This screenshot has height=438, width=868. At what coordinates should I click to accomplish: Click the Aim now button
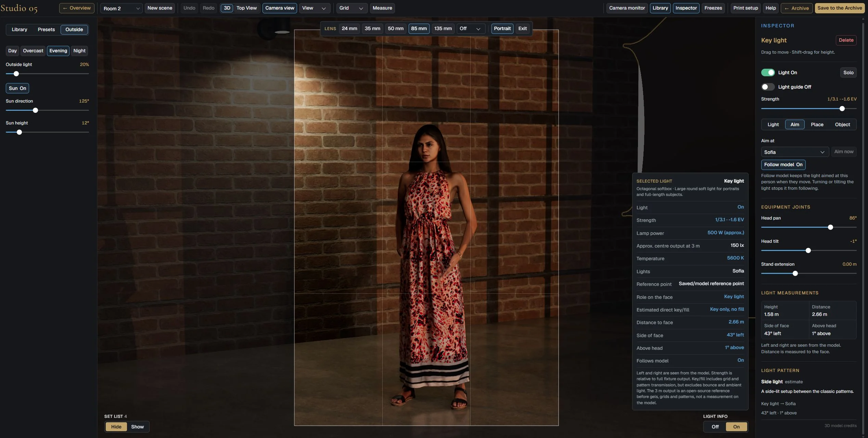point(844,152)
